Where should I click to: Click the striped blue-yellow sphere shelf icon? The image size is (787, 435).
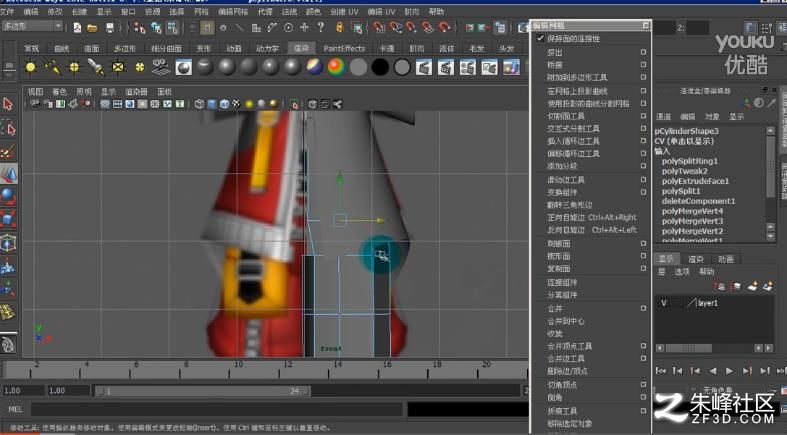pyautogui.click(x=315, y=67)
